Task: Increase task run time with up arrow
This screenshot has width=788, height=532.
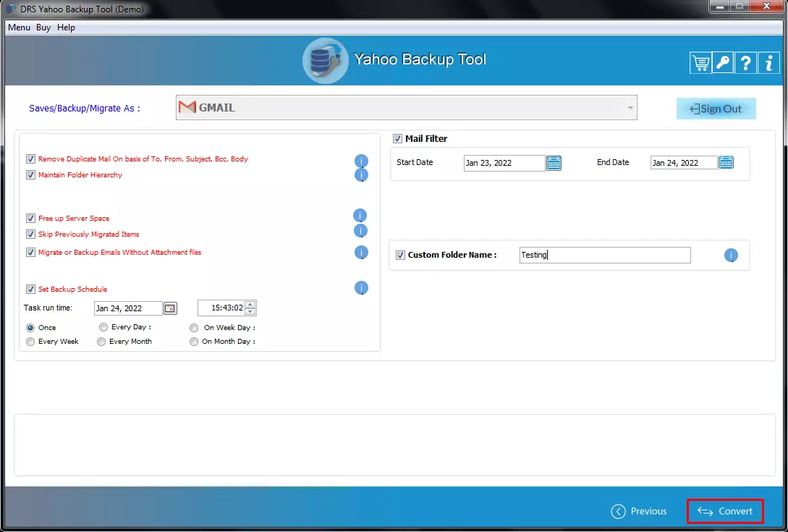Action: point(250,304)
